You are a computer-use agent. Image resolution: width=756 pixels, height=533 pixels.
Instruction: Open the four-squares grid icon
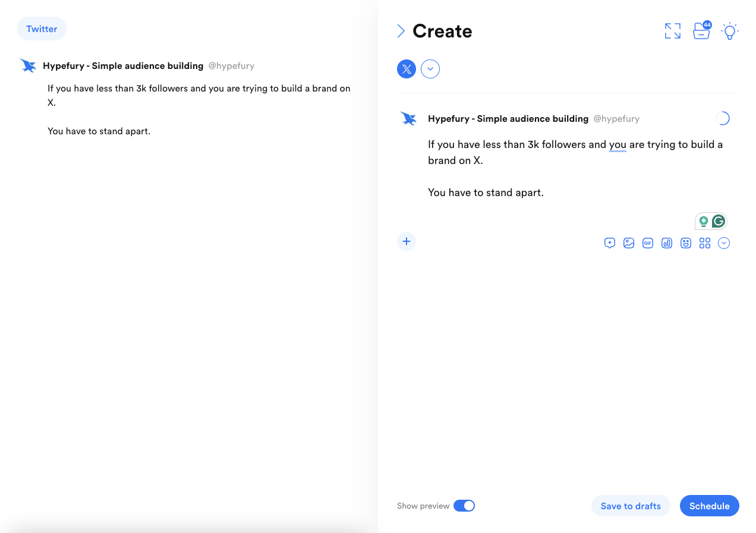point(704,243)
